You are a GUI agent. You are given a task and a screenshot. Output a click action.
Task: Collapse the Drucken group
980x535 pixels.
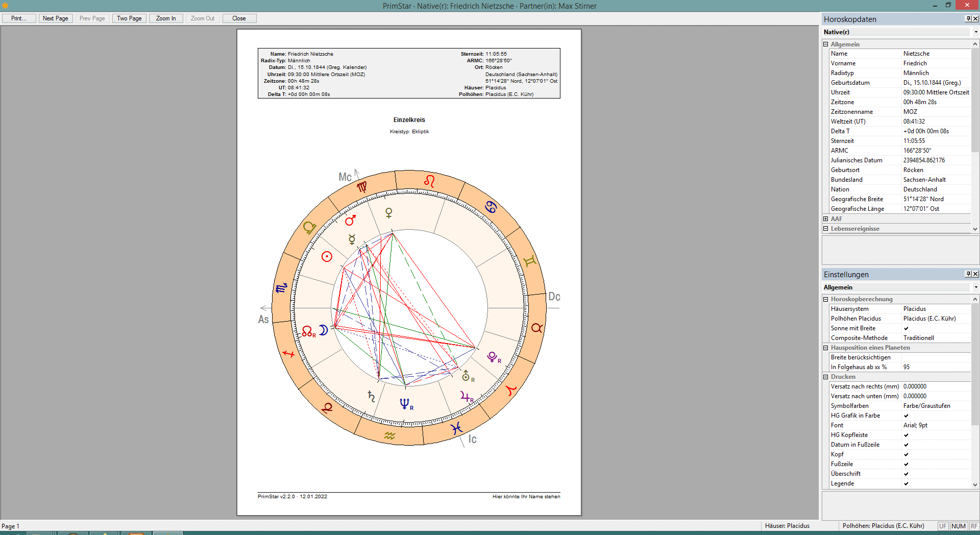[x=825, y=377]
